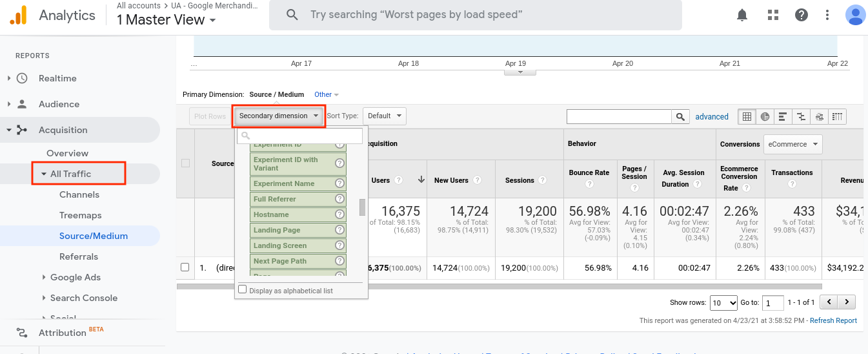Click the table horizontal scrollbar

(499, 286)
